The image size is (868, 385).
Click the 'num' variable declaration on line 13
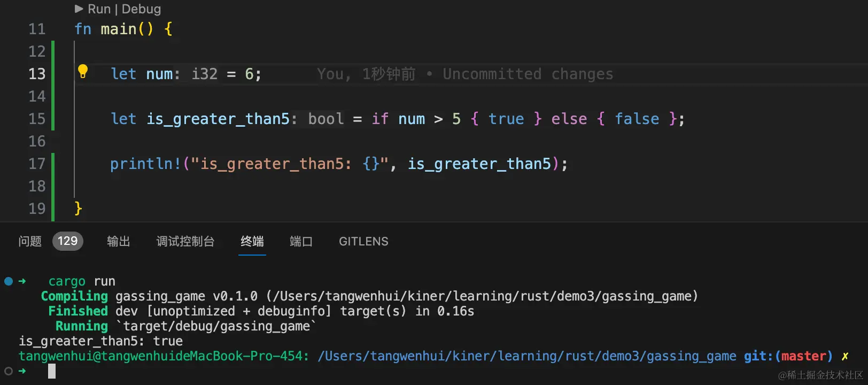(159, 74)
